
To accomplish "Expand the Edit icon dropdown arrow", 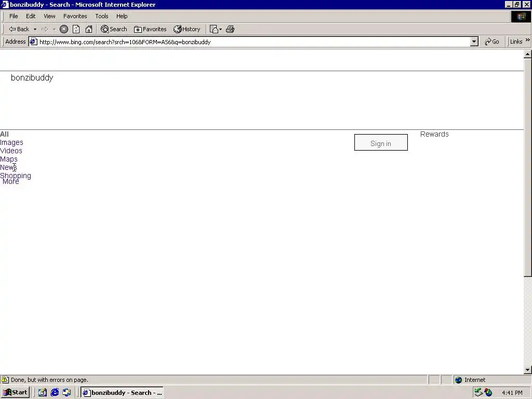I will pos(220,29).
